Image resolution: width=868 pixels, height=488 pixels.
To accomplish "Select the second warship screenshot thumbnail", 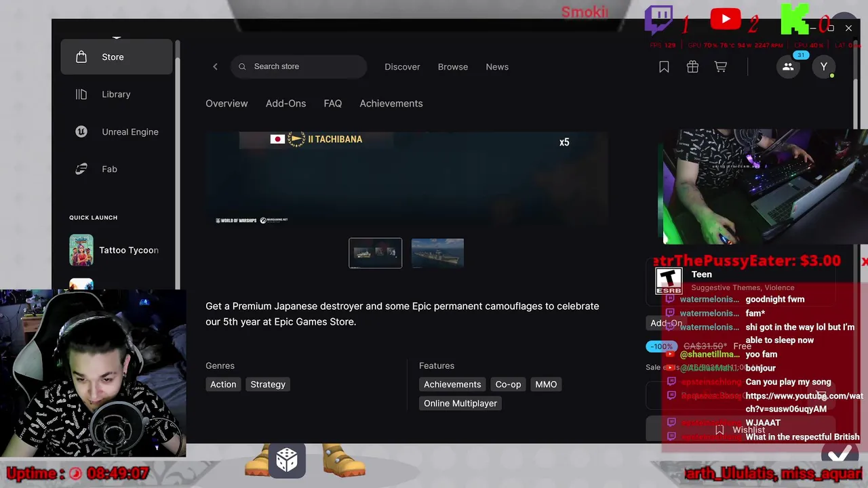I will (x=437, y=253).
